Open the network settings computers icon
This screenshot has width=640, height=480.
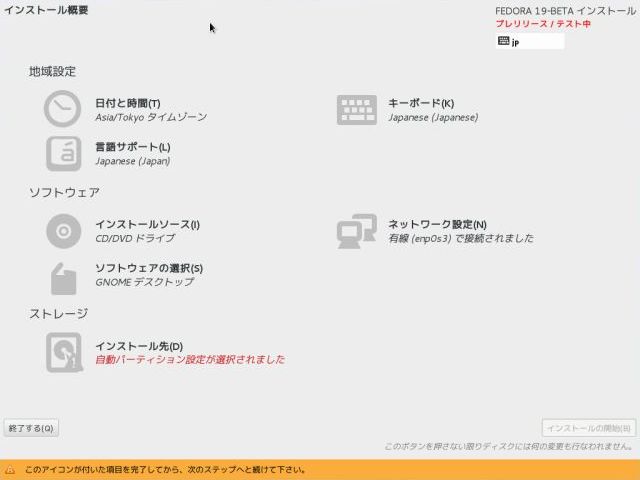(x=357, y=231)
